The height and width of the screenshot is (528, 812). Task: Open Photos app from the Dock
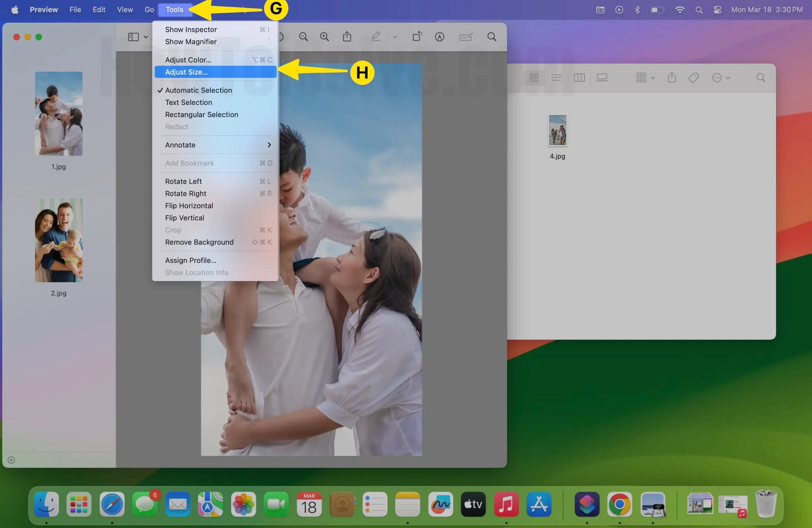(243, 504)
